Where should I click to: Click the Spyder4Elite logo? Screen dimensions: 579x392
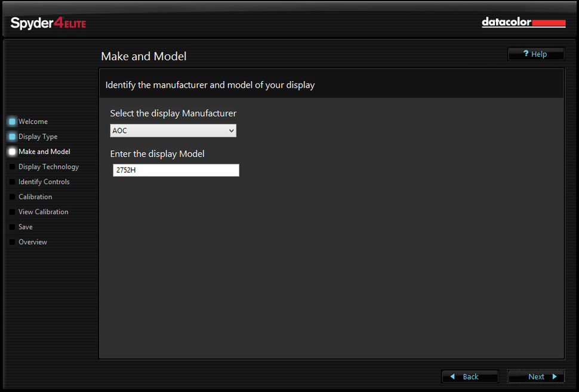48,23
